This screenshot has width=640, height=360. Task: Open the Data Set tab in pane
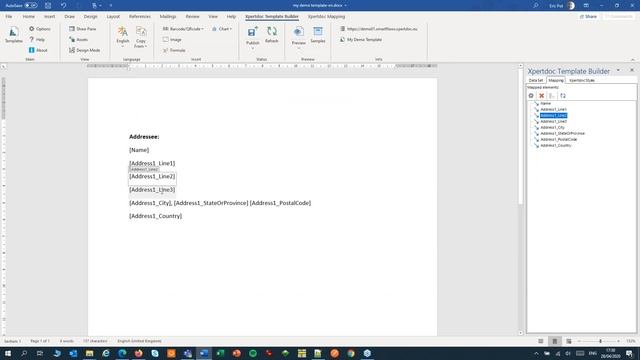pyautogui.click(x=536, y=80)
